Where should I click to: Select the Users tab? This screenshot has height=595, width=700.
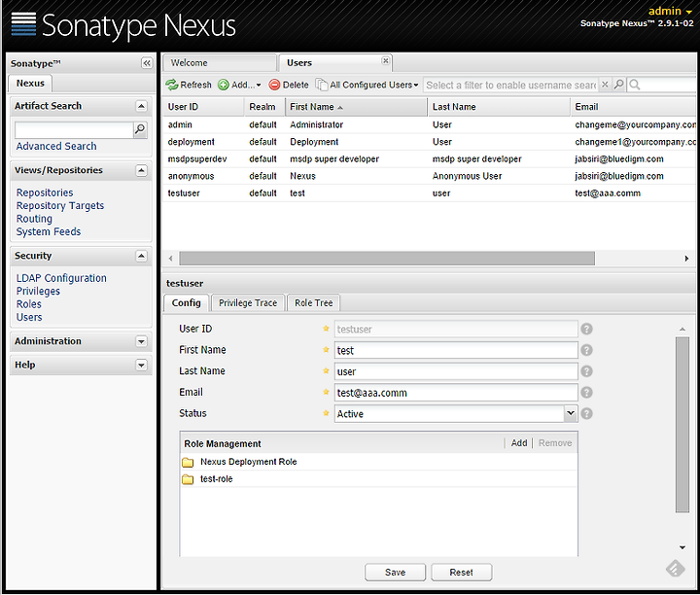[334, 63]
